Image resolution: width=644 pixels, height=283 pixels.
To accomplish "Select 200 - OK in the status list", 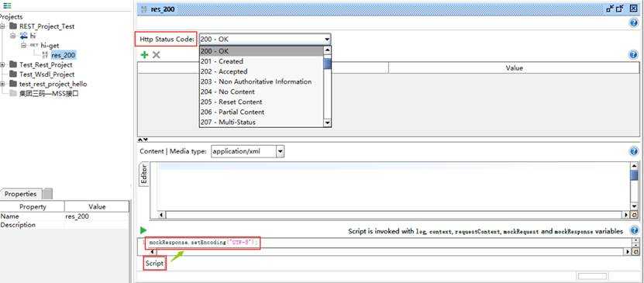I will (261, 51).
